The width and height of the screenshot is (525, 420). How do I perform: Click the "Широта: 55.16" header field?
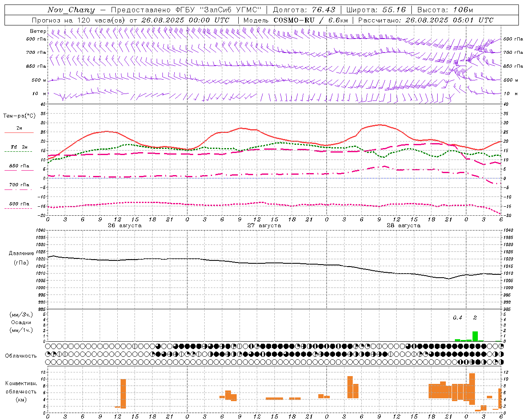pyautogui.click(x=376, y=10)
